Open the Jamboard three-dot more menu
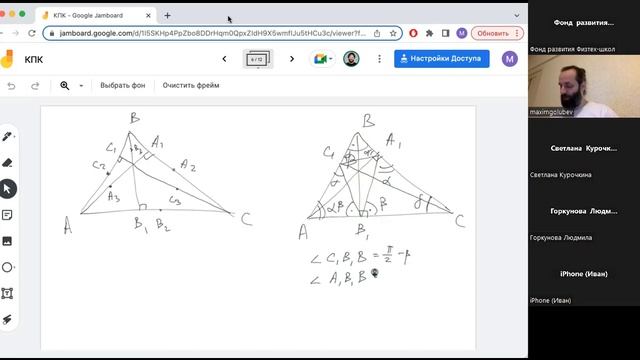The image size is (640, 360). [379, 59]
